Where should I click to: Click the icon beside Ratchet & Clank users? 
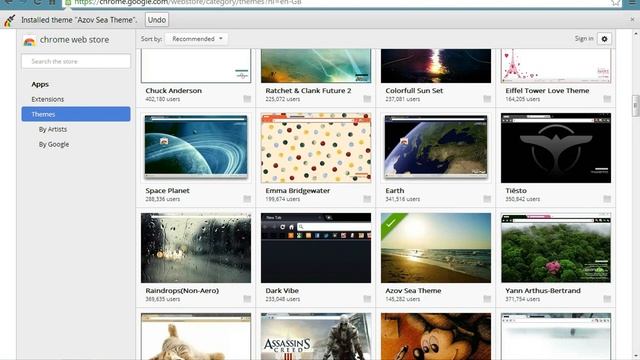(367, 99)
